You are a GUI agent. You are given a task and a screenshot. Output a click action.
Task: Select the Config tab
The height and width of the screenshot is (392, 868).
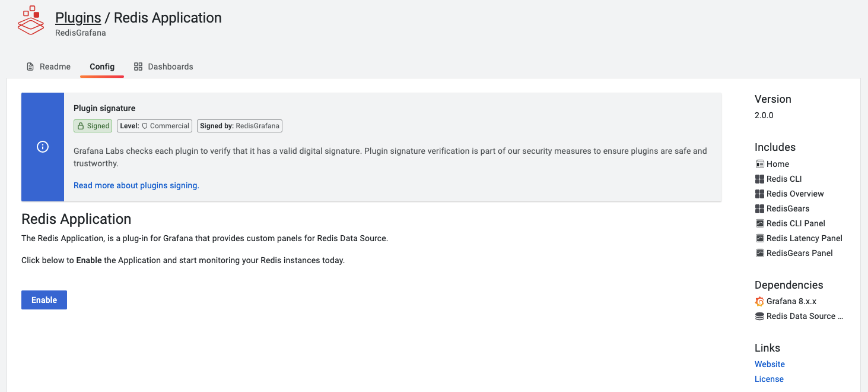pos(102,67)
